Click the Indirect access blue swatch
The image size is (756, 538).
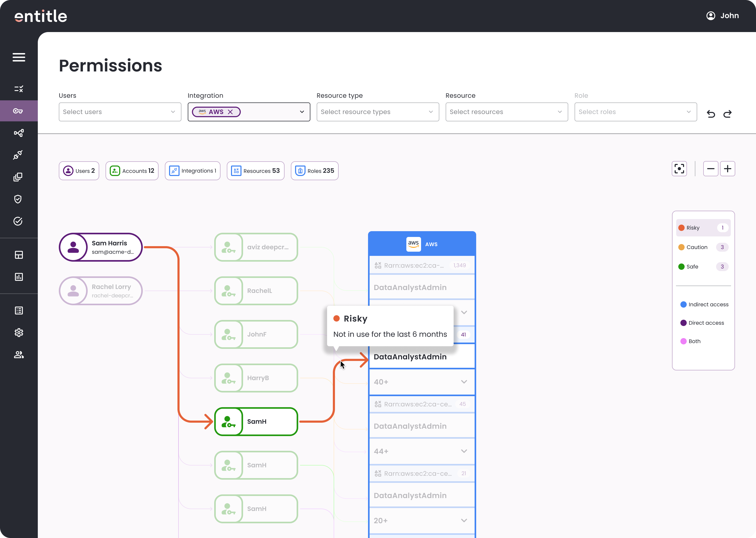click(x=683, y=304)
